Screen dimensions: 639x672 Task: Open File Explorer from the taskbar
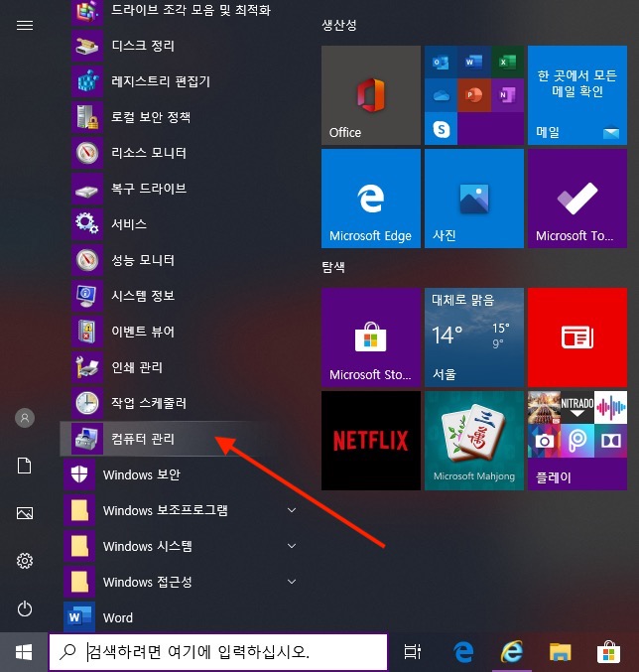coord(561,652)
